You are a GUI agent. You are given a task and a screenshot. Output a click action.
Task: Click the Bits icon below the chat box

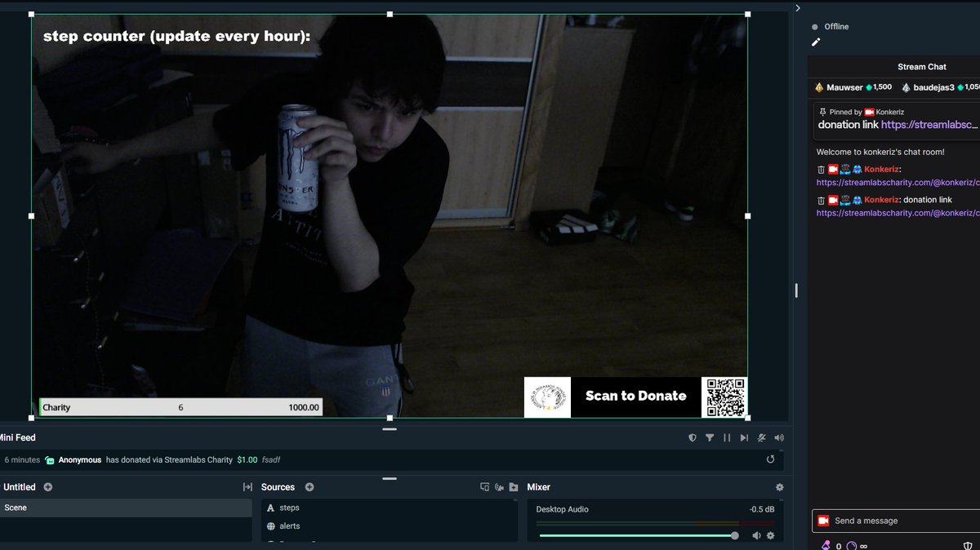(x=826, y=546)
